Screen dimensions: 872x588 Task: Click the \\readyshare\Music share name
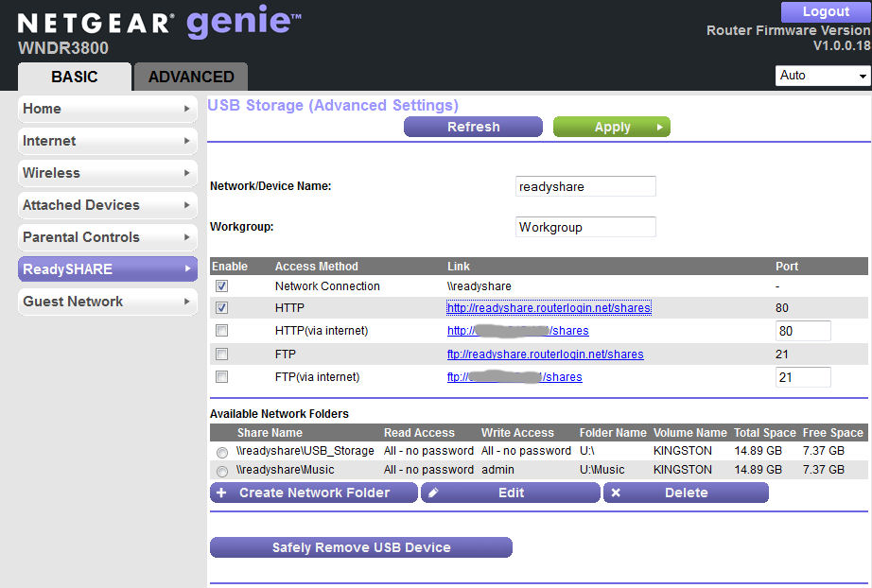click(286, 470)
